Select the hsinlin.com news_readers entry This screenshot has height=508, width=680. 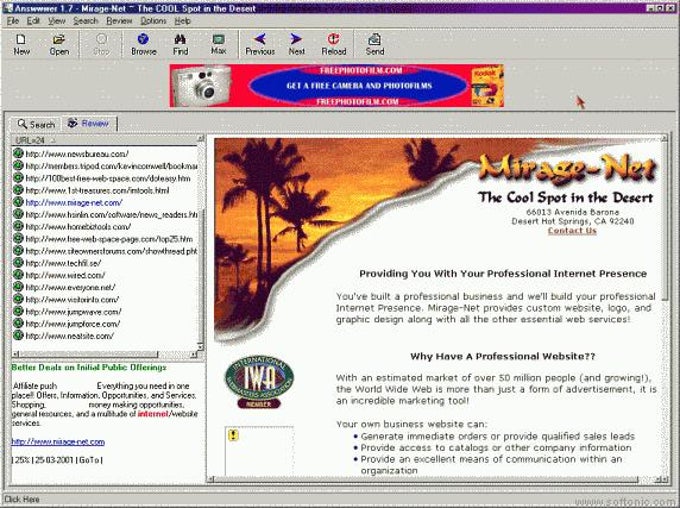pos(111,214)
